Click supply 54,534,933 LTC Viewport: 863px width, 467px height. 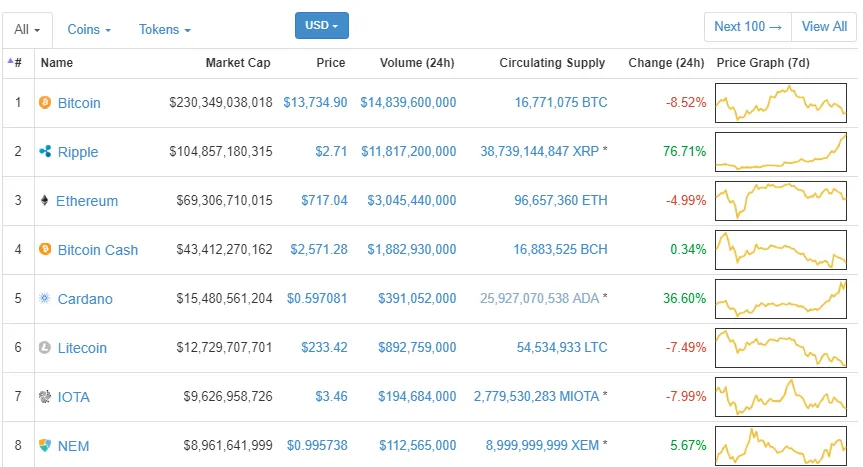pyautogui.click(x=562, y=347)
